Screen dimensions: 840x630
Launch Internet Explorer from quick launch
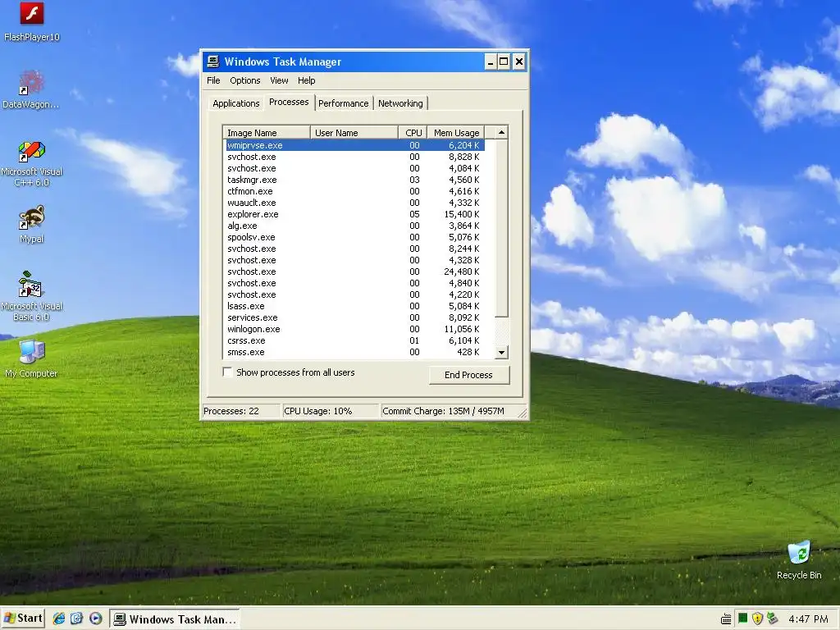click(58, 619)
